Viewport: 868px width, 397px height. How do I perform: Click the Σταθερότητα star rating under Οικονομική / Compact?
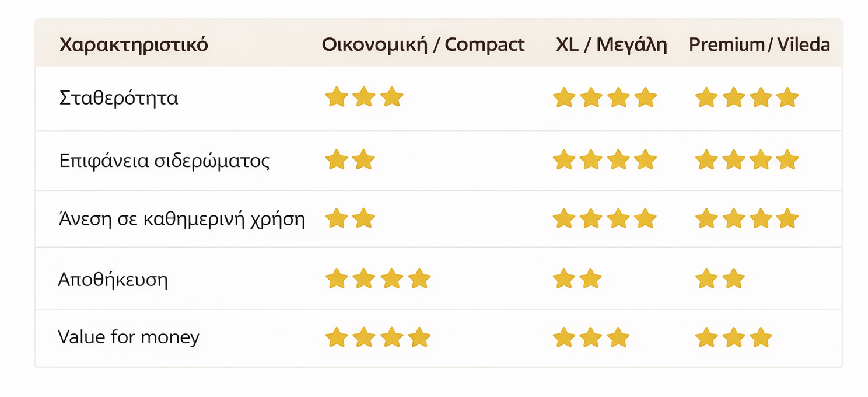tap(364, 97)
